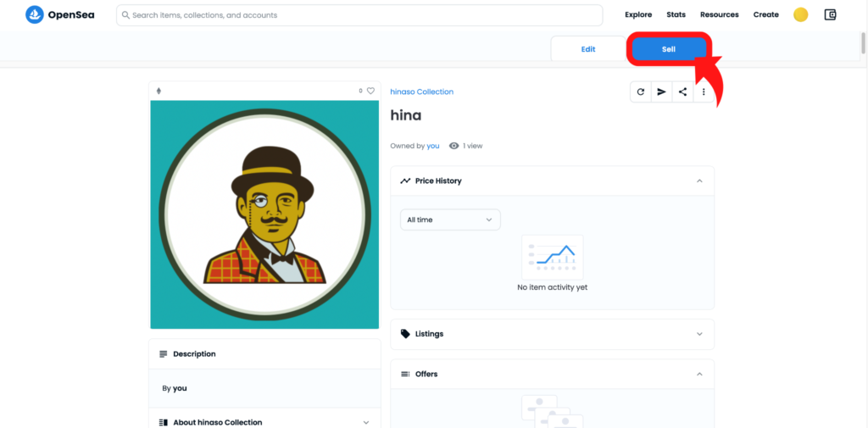Click the 'you' owner link
The image size is (868, 428).
[x=433, y=146]
